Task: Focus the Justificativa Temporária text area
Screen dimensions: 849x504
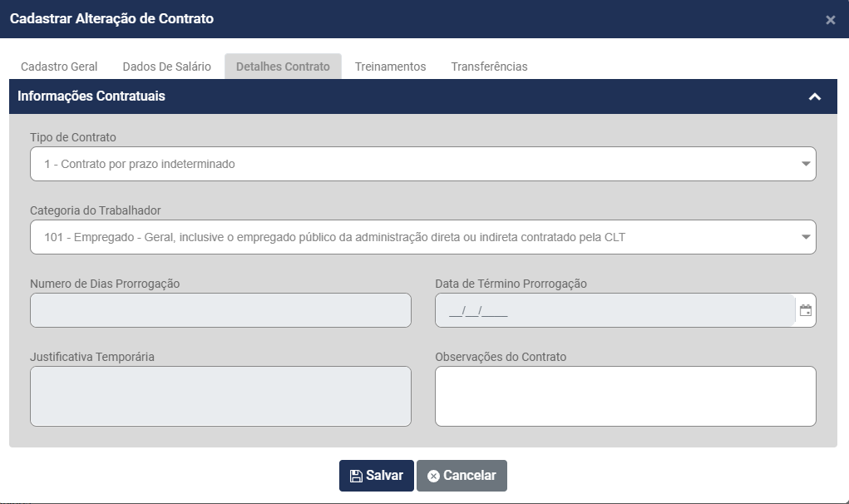Action: click(220, 396)
